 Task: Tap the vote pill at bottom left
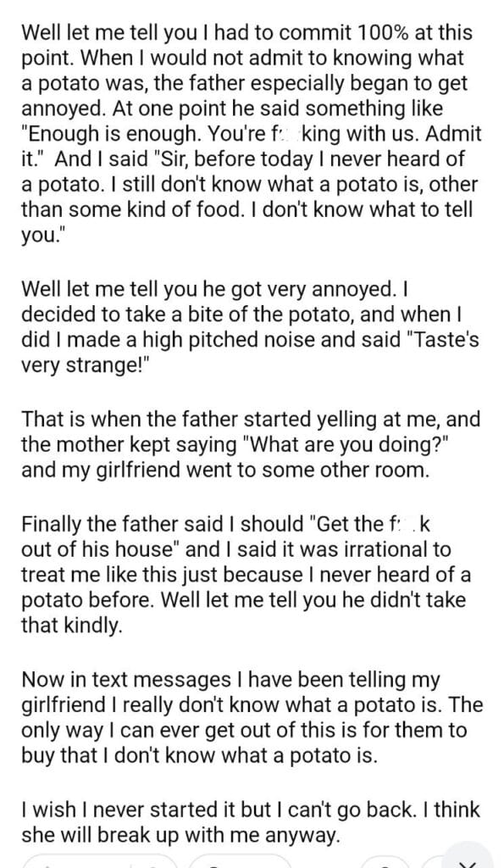point(100,862)
